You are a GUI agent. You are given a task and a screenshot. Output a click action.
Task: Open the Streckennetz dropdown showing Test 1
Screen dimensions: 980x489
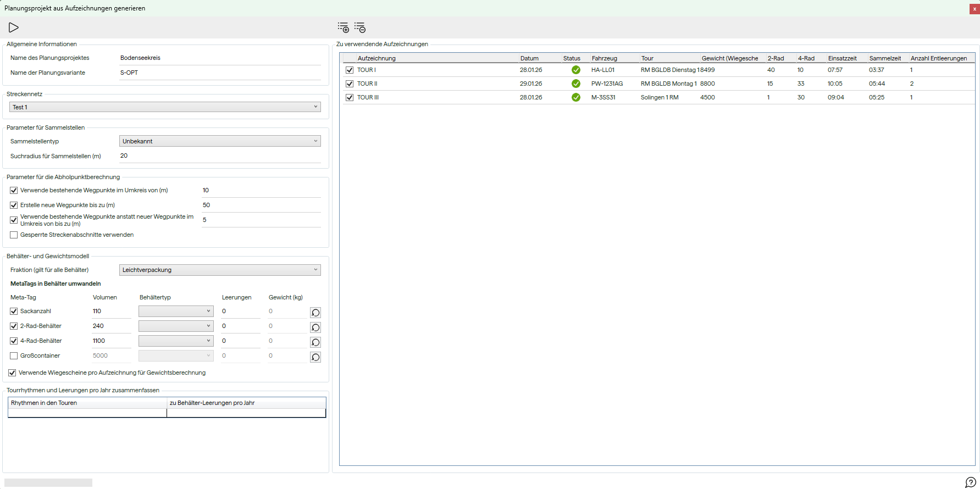(165, 107)
